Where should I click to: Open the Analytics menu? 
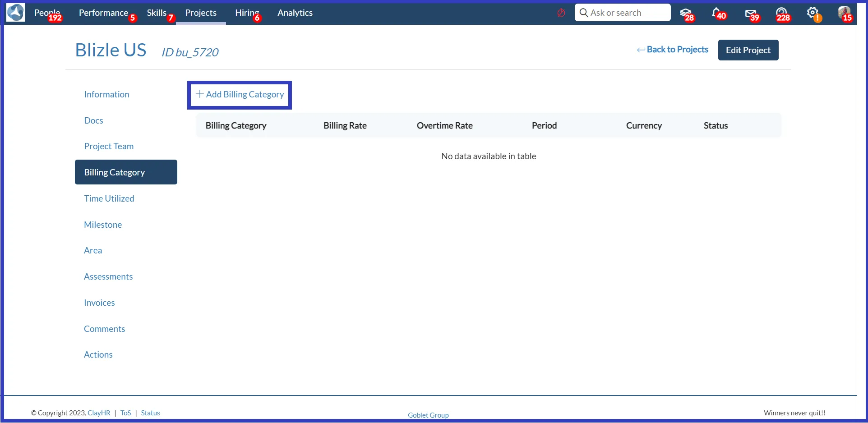[295, 13]
